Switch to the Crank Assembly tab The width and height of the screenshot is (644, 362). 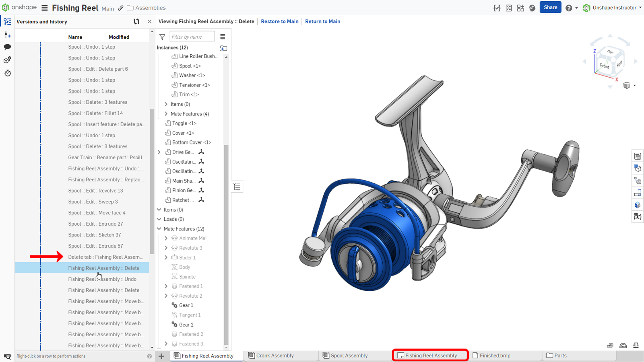(275, 356)
